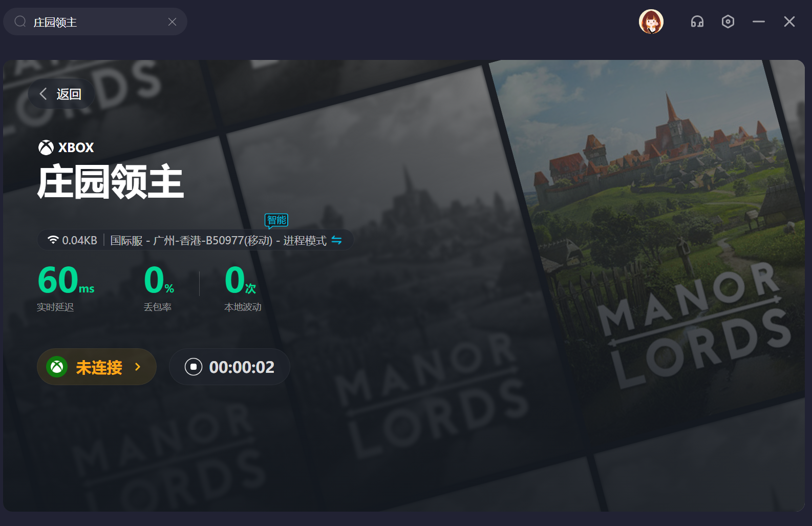Click the 智能 mode badge
This screenshot has width=812, height=526.
tap(276, 220)
